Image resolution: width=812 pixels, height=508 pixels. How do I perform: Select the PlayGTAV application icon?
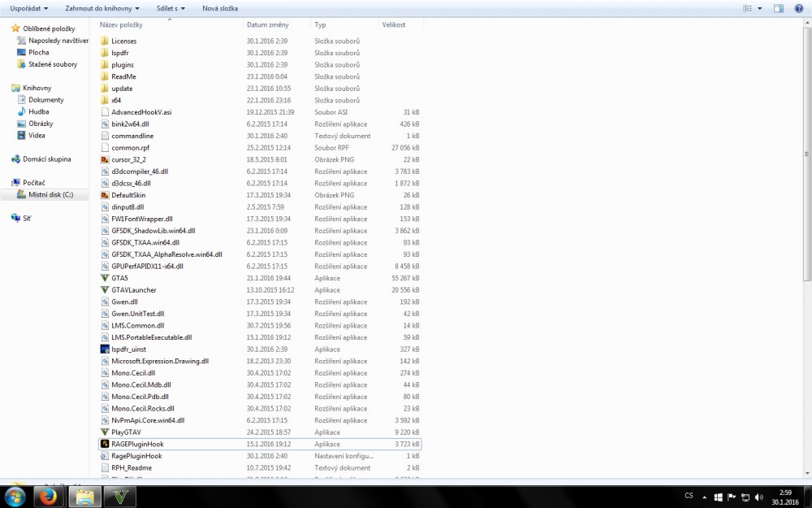105,432
